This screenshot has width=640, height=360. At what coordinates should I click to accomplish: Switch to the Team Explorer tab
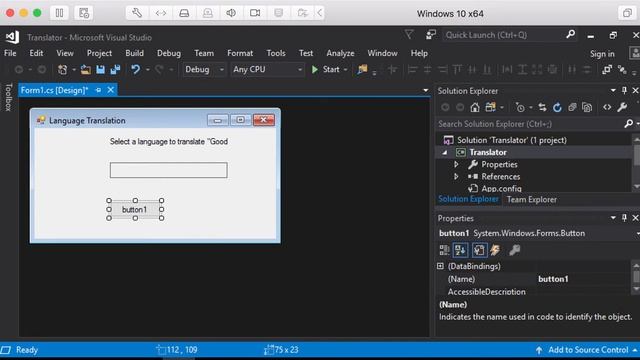click(x=531, y=200)
